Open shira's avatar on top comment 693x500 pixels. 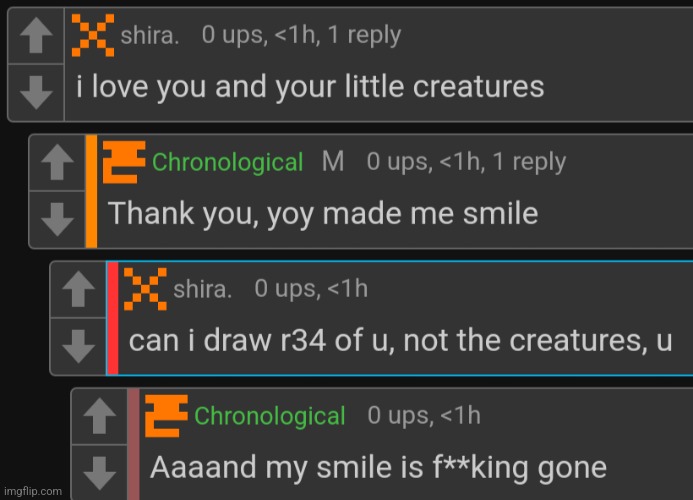[x=92, y=34]
